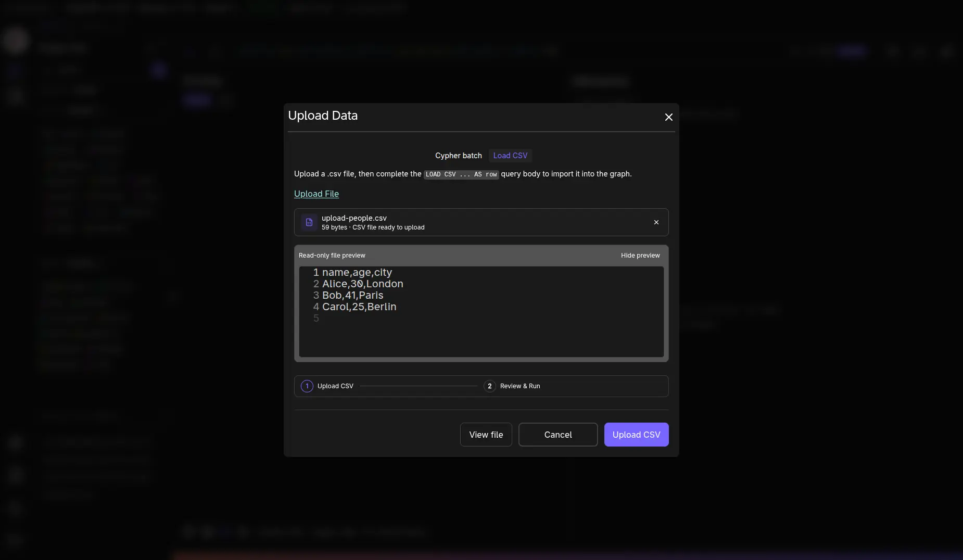This screenshot has width=963, height=560.
Task: Click the Review & Run step
Action: coord(512,386)
